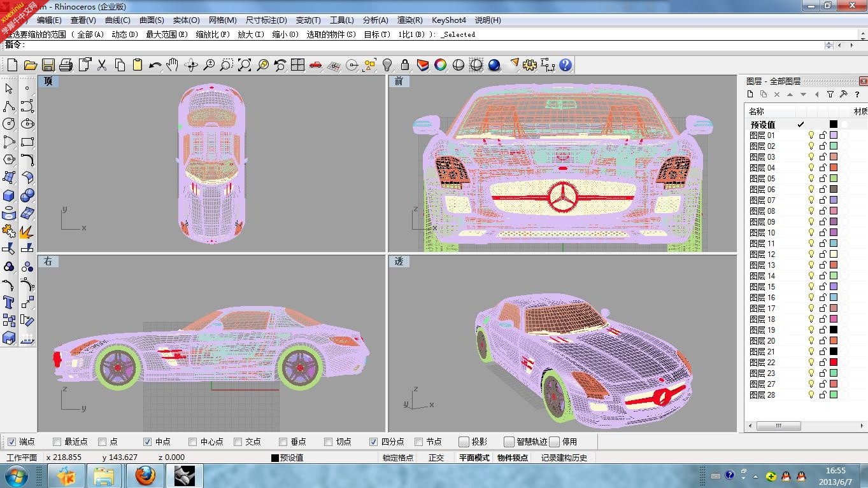Select the Pan hand tool
Viewport: 868px width, 488px height.
173,65
